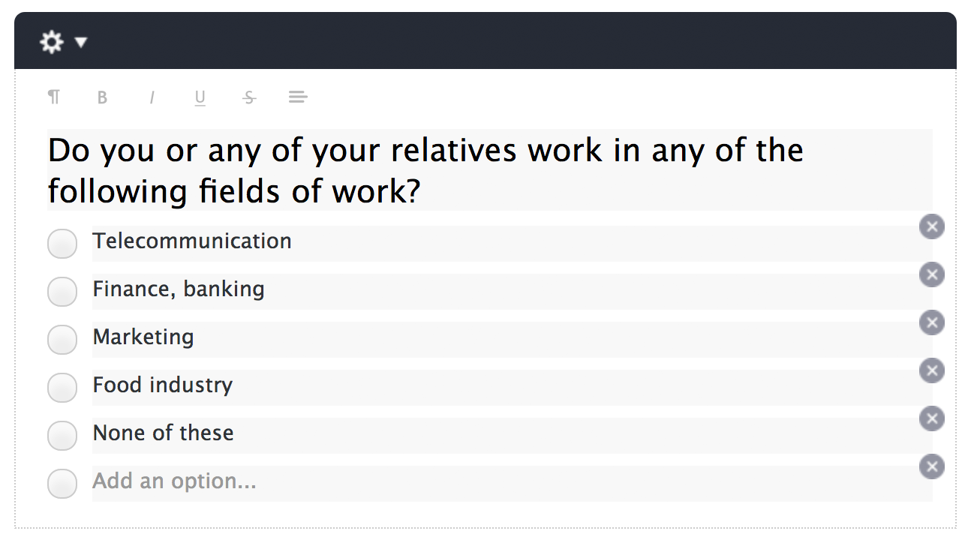The image size is (980, 552).
Task: Toggle strikethrough formatting
Action: (250, 97)
